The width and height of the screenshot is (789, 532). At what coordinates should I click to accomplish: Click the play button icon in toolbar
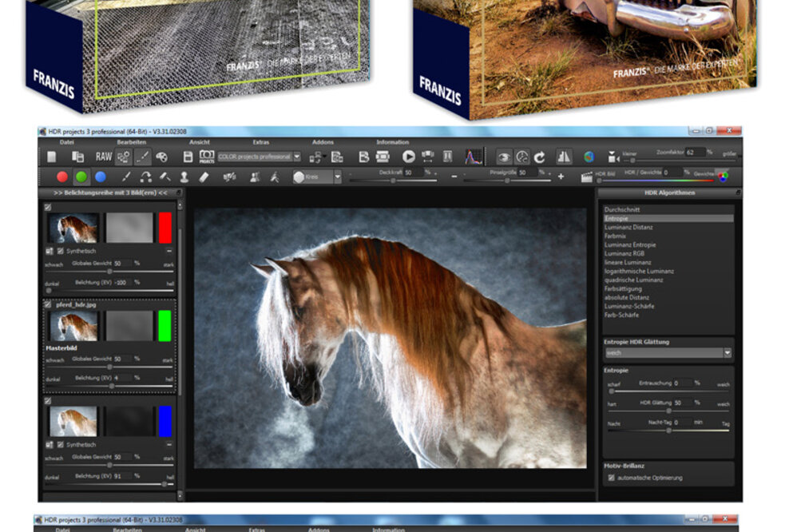point(408,157)
